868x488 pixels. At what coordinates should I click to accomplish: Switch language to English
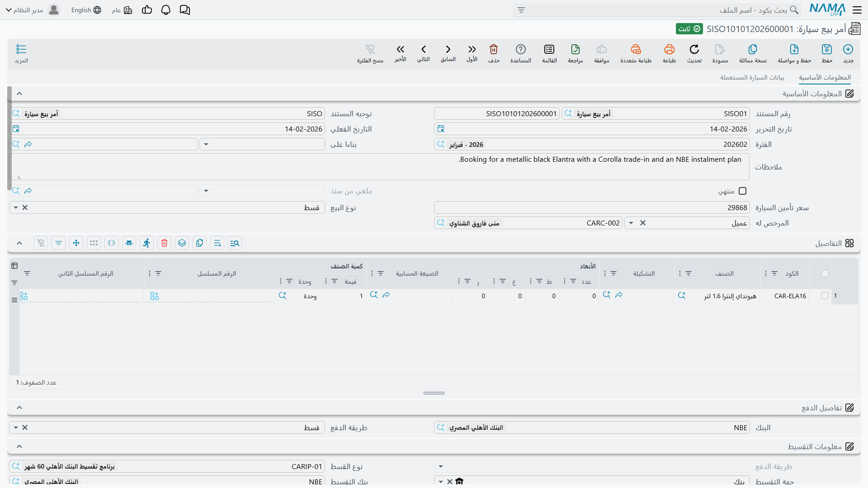(x=86, y=10)
